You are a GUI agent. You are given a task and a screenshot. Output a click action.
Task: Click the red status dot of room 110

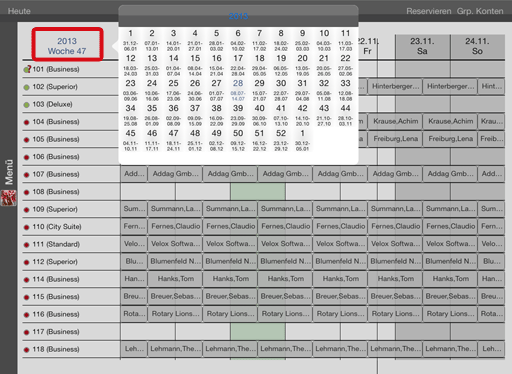pyautogui.click(x=27, y=227)
